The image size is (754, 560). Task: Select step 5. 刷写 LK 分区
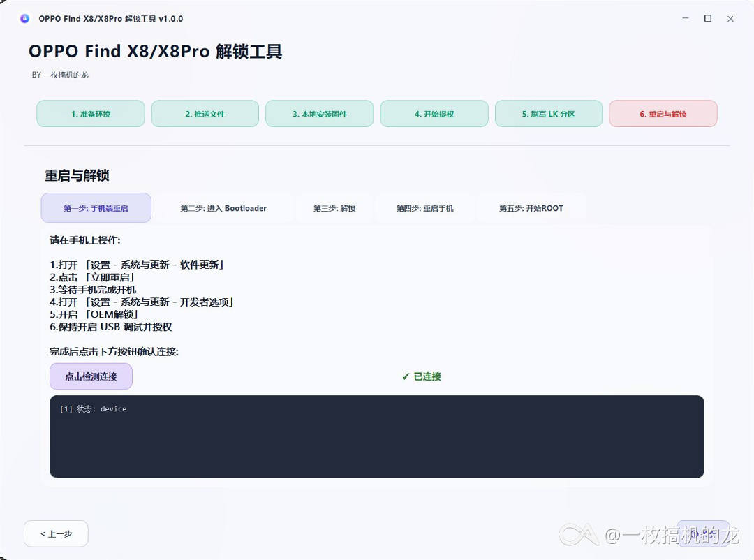[x=549, y=114]
